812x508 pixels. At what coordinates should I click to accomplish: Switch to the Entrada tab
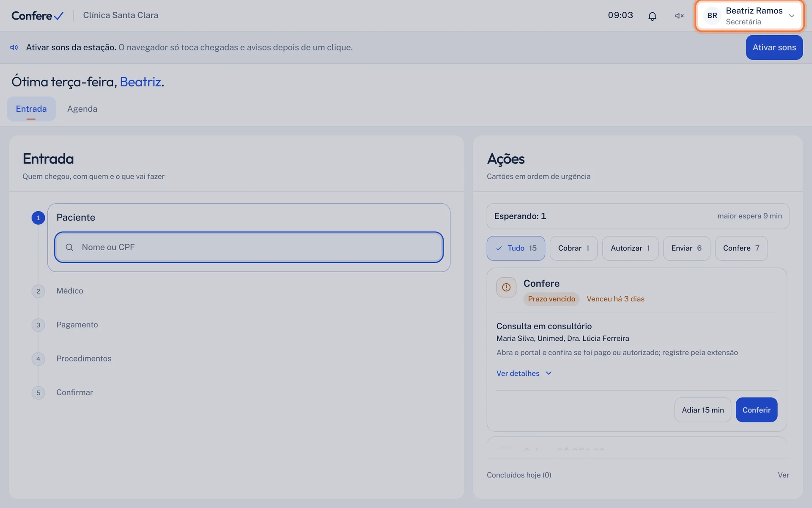point(31,109)
